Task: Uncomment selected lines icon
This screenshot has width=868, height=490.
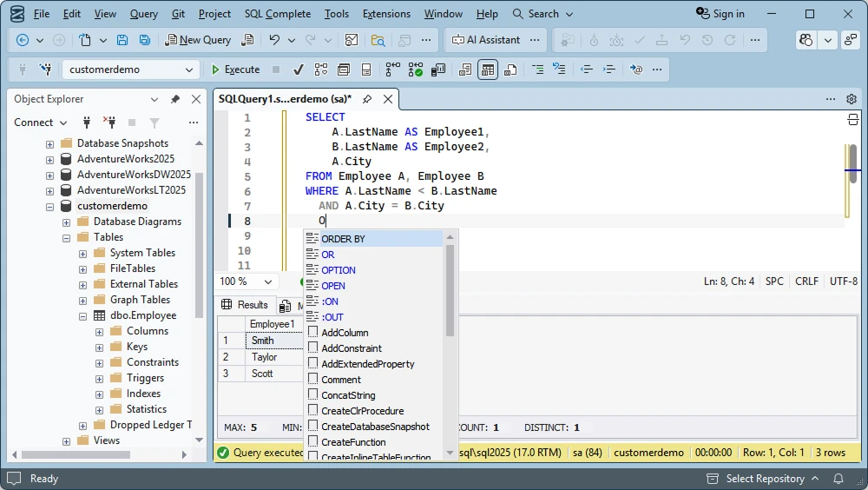Action: [560, 70]
